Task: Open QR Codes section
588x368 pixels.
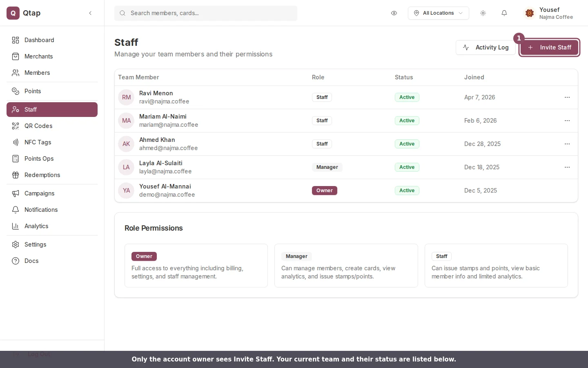Action: pyautogui.click(x=52, y=126)
